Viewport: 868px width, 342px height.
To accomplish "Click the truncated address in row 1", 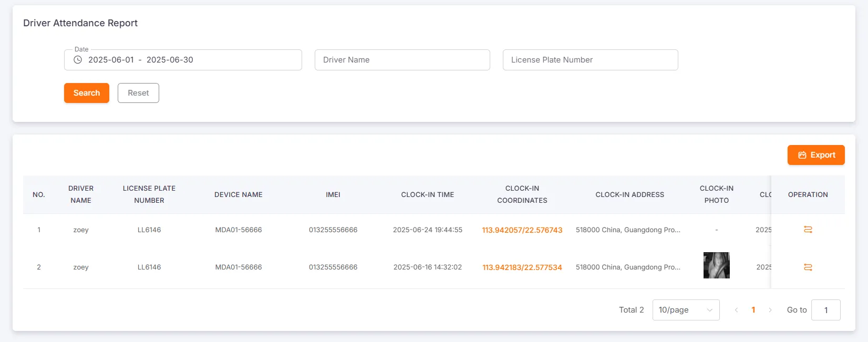I will [628, 230].
